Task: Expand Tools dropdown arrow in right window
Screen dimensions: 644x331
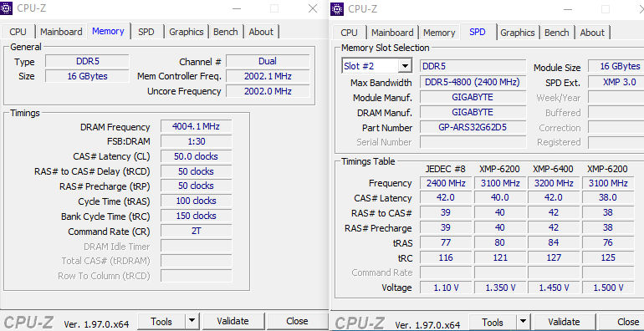Action: coord(523,322)
